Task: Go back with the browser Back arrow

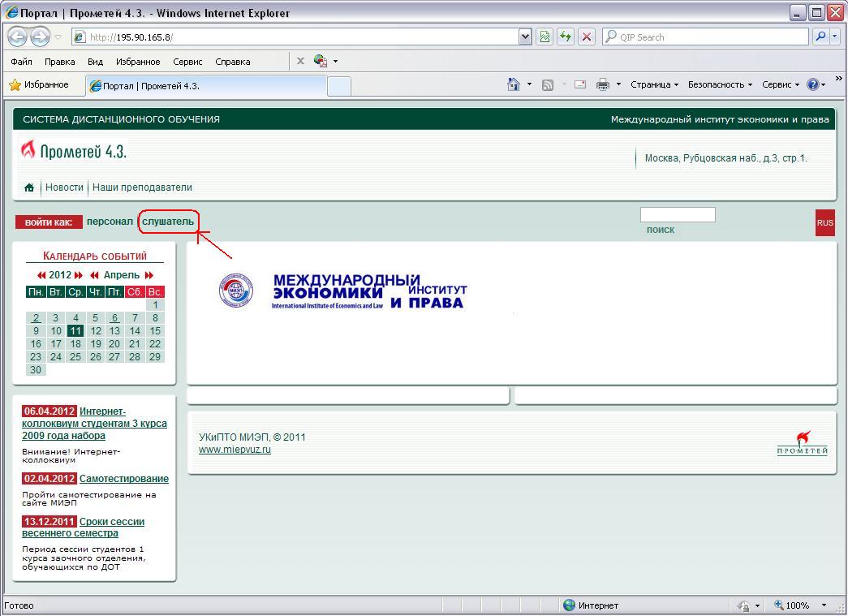Action: [x=17, y=37]
